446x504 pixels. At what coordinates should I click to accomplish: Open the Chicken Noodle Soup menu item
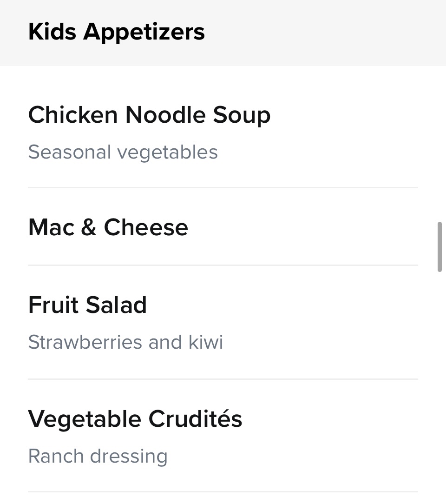click(149, 115)
